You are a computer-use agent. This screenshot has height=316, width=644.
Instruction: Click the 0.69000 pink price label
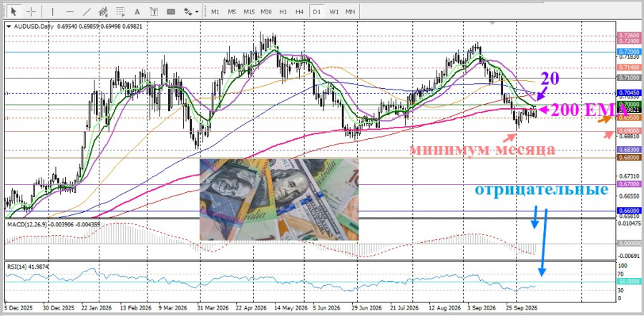click(x=628, y=130)
